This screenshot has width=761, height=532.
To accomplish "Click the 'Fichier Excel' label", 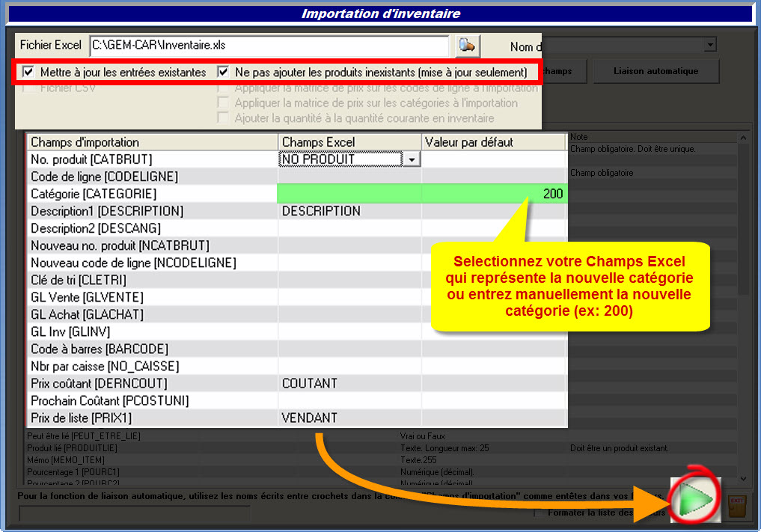I will [x=50, y=45].
